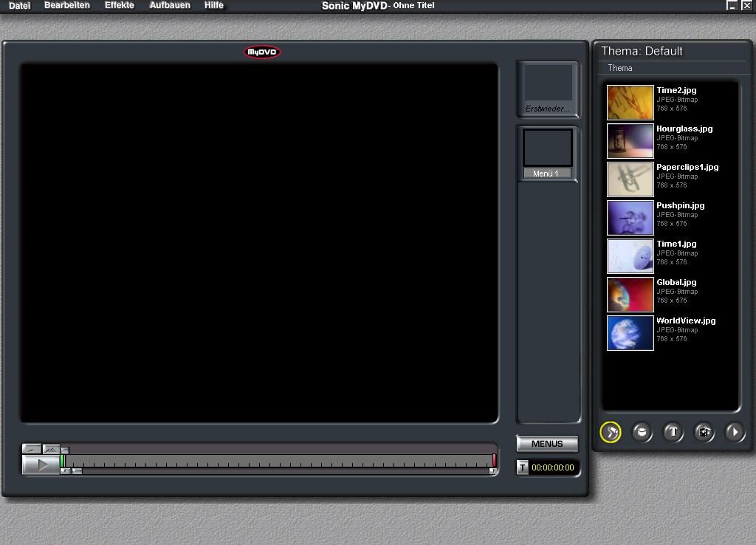
Task: Click the first small button above Play
Action: 32,449
